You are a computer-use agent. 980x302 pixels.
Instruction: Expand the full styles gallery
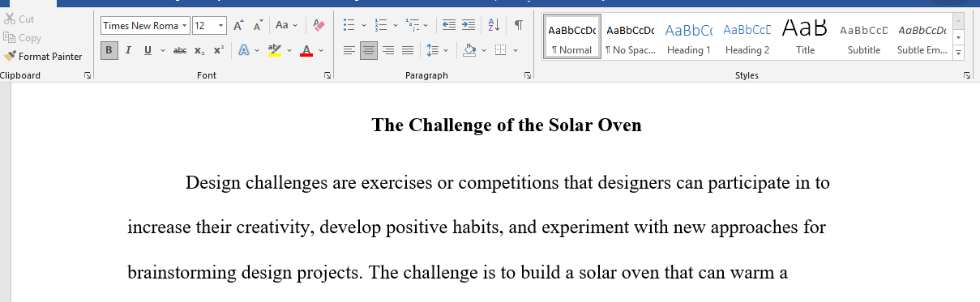(x=959, y=53)
